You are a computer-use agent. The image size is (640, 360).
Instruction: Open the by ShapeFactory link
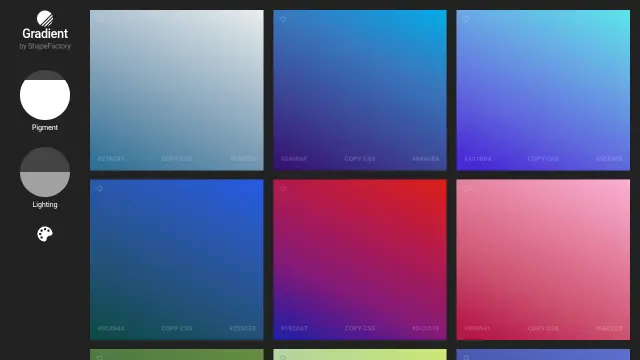tap(45, 46)
